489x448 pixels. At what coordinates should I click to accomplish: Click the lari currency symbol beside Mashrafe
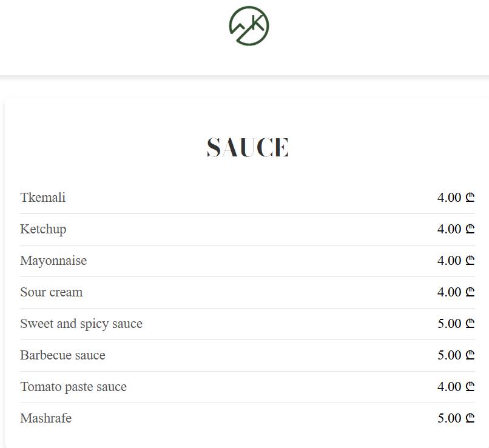(470, 418)
